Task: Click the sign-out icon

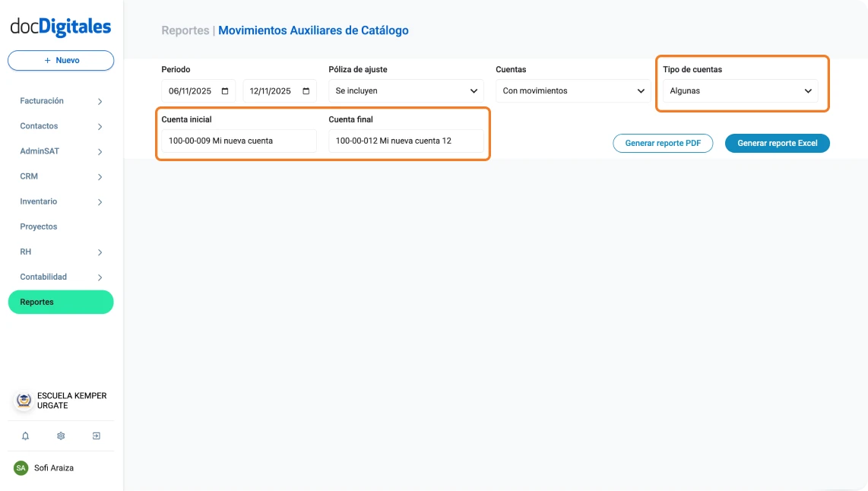Action: point(96,436)
